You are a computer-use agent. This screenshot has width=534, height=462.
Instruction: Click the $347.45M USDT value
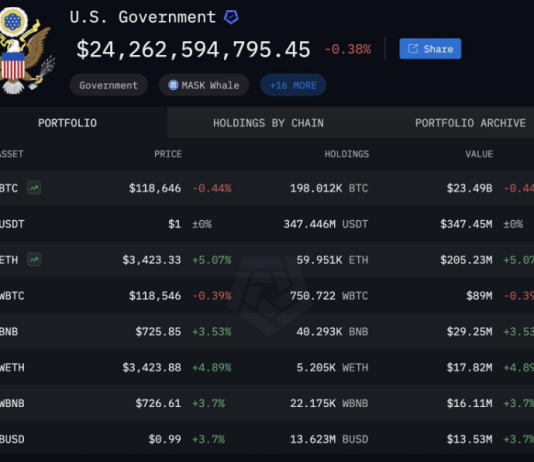point(466,224)
